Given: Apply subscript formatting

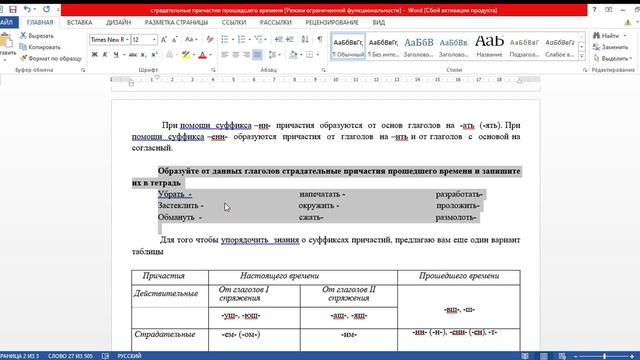Looking at the screenshot, I should (x=144, y=55).
